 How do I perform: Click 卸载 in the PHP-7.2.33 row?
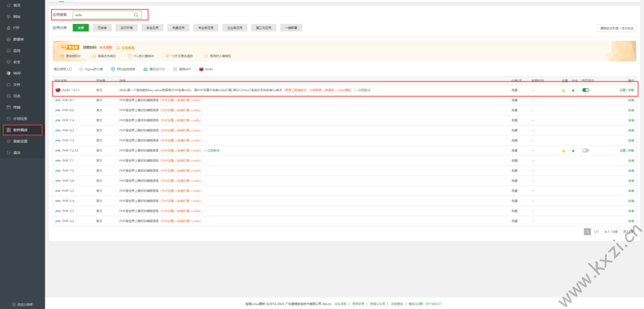click(x=631, y=150)
